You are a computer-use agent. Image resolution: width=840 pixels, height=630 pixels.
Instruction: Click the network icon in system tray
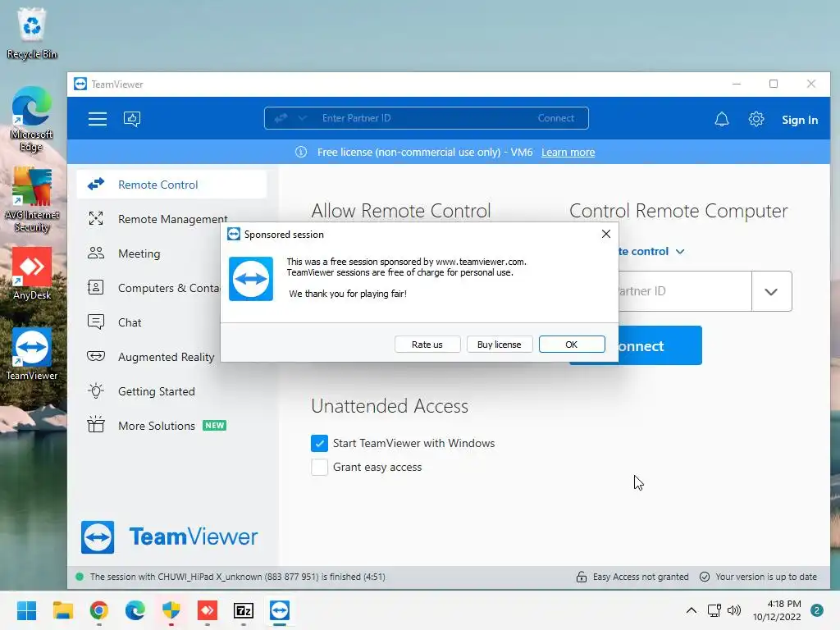(x=714, y=610)
